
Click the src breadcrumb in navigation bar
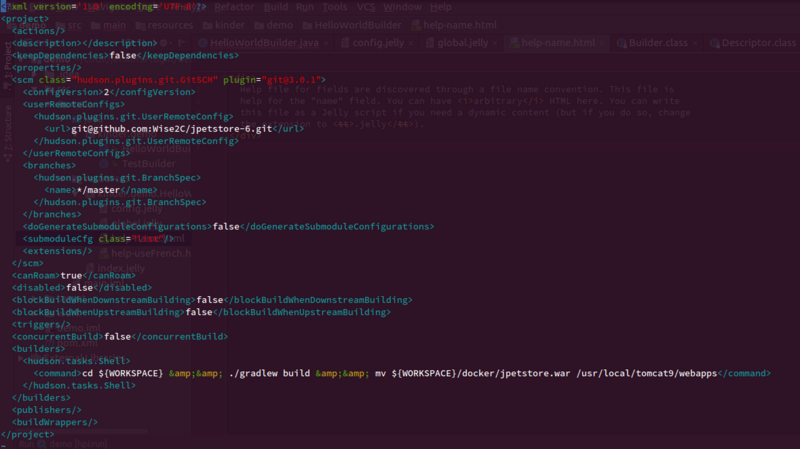[x=74, y=25]
